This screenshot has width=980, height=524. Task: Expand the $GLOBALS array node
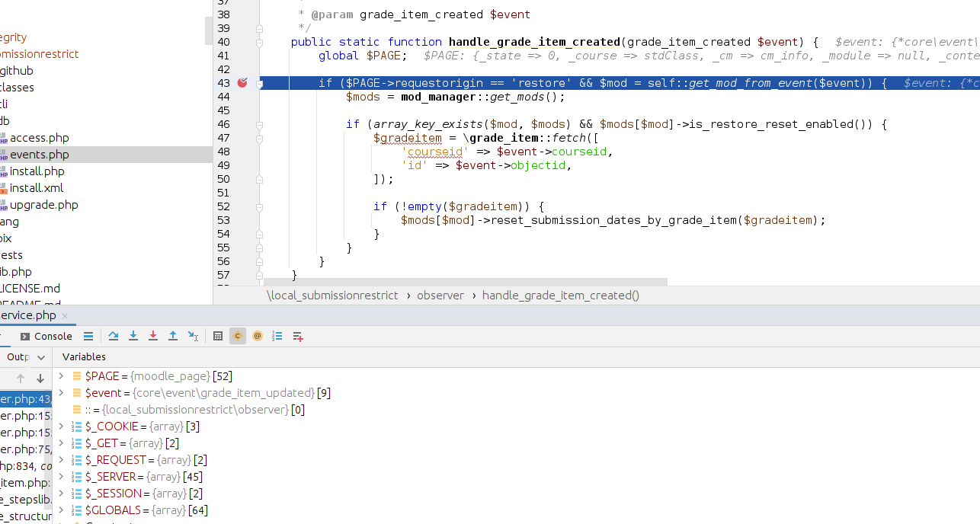tap(62, 510)
